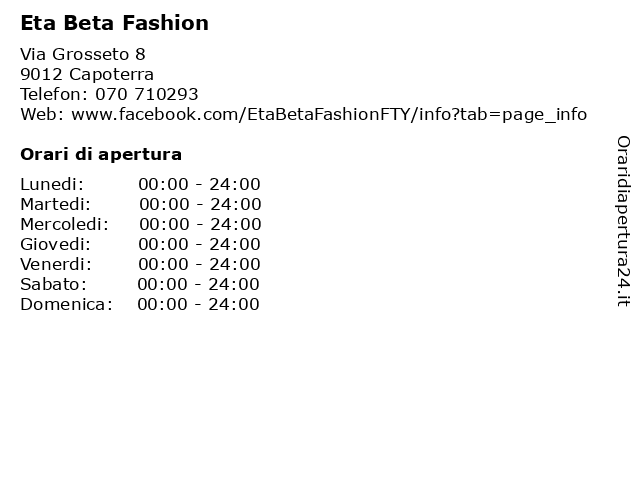640x480 pixels.
Task: Click the Sabato hours 00:00 - 24:00
Action: click(x=198, y=284)
